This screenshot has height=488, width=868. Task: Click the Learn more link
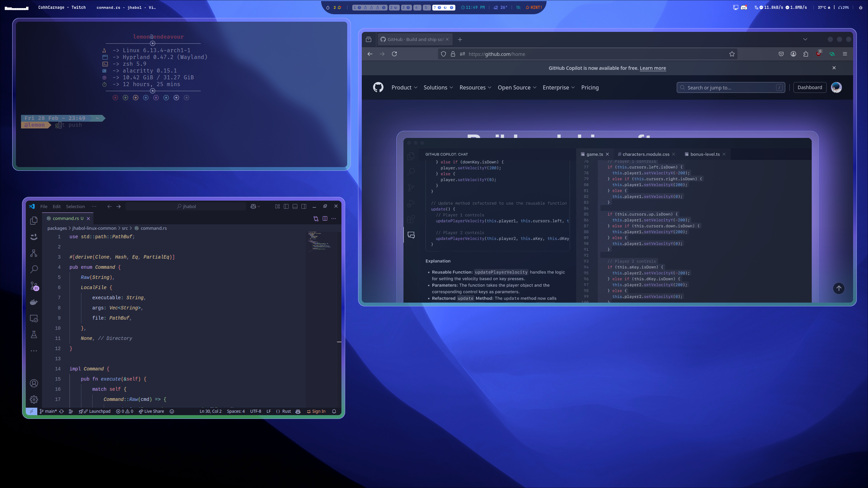click(653, 68)
